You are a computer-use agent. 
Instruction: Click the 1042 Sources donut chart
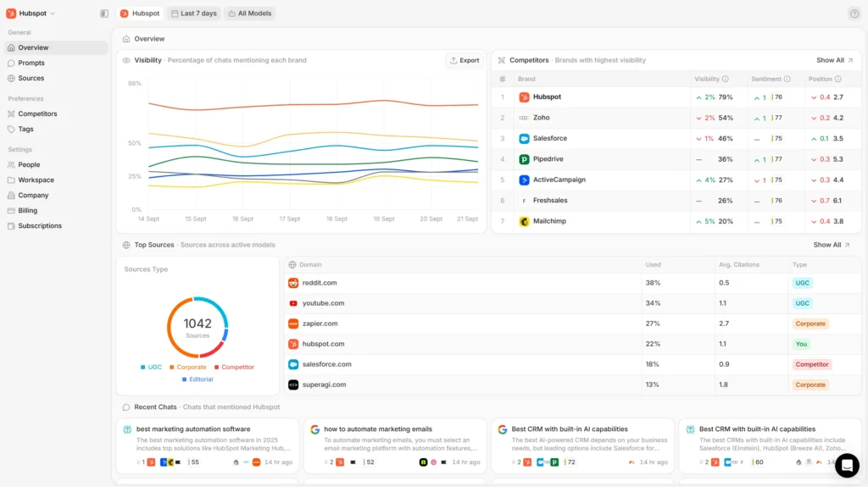198,327
